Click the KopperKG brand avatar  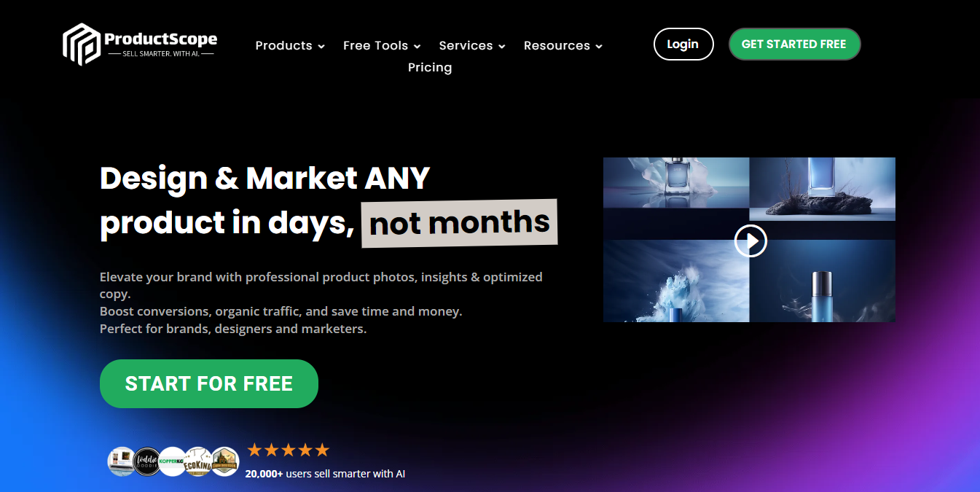tap(173, 461)
